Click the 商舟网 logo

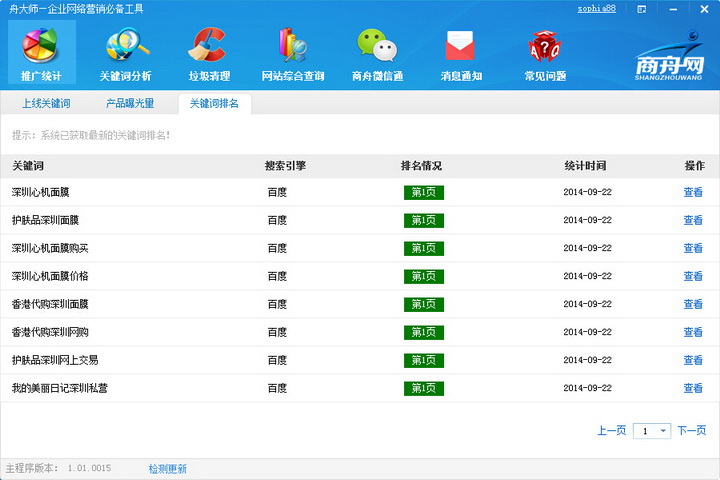point(669,56)
